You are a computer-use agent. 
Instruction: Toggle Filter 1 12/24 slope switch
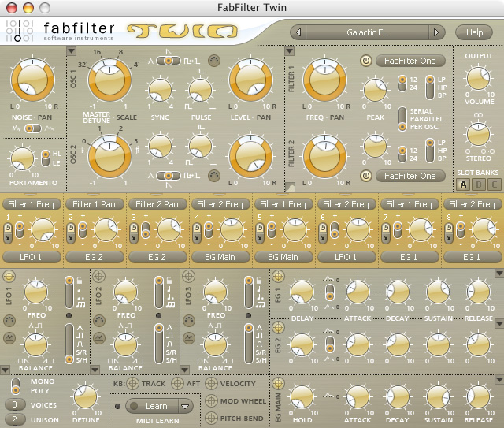point(402,84)
